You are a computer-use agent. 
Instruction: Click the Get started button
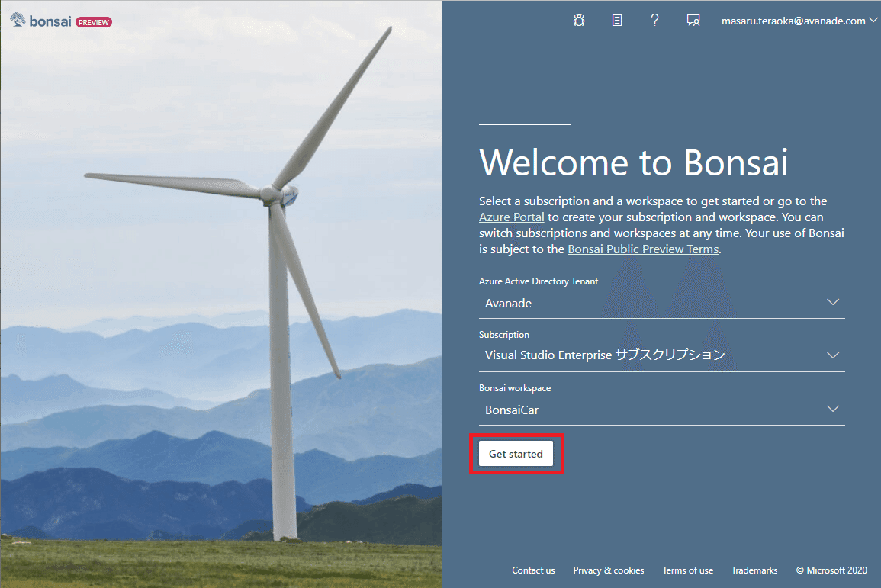click(516, 454)
